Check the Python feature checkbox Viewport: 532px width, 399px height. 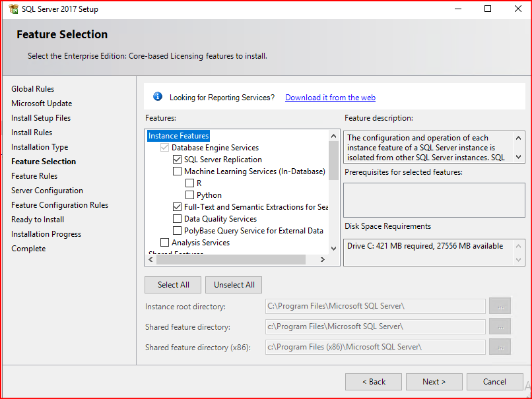(x=189, y=195)
